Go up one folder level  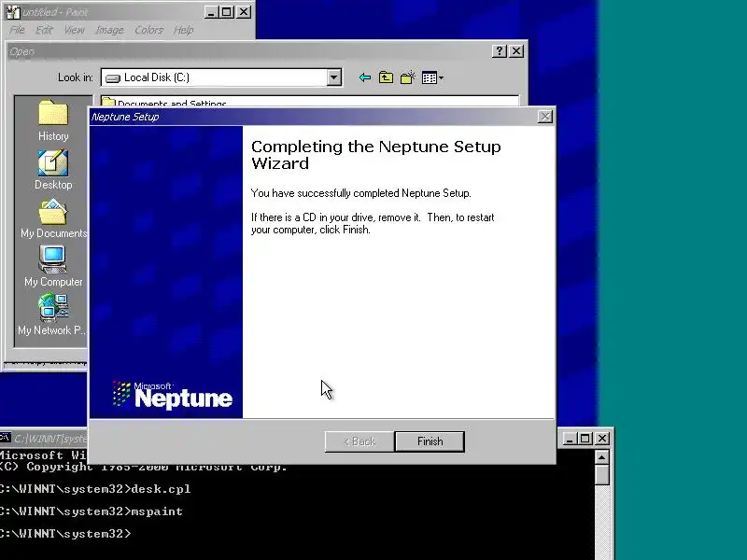tap(386, 77)
